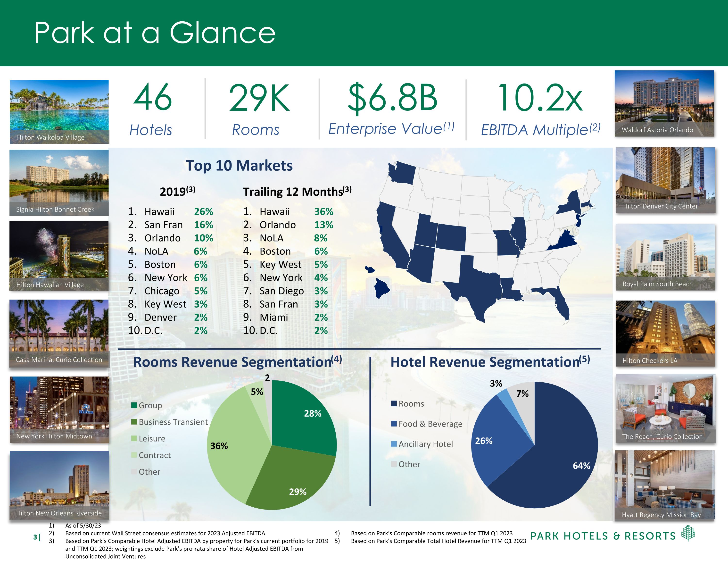Viewport: 728px width, 562px height.
Task: Click "Chicago" in the 2019 markets list
Action: [x=162, y=291]
